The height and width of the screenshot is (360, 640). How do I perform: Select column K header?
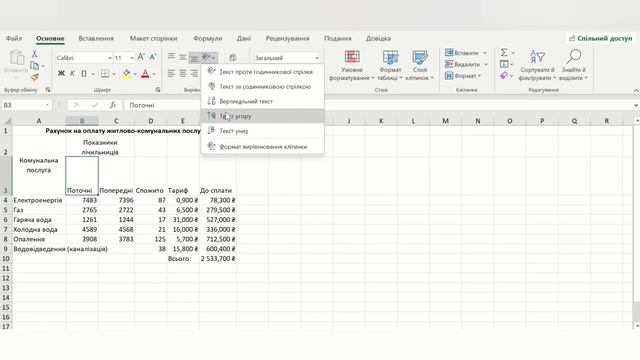tap(381, 121)
